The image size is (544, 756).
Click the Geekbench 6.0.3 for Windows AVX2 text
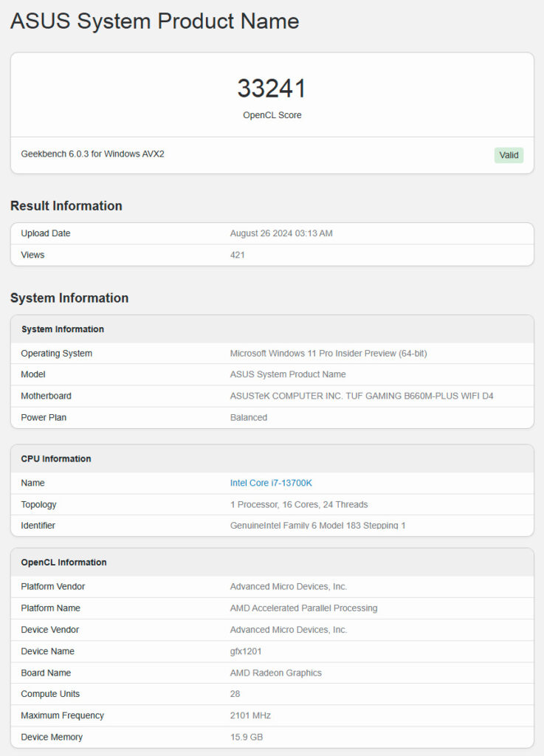point(92,154)
